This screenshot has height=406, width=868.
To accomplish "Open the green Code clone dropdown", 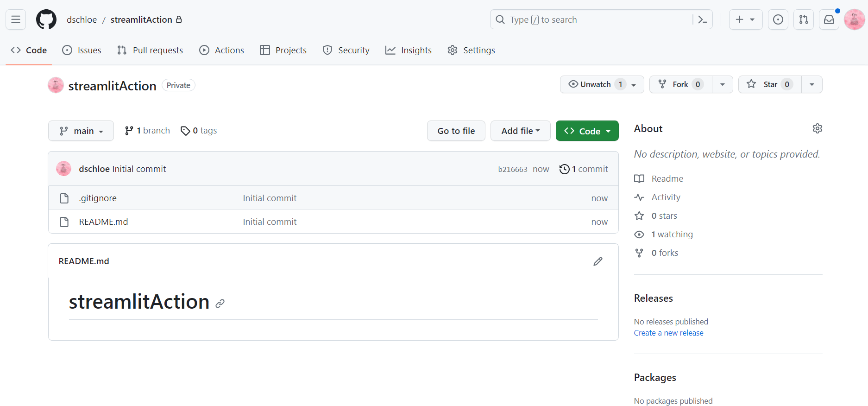I will point(587,131).
